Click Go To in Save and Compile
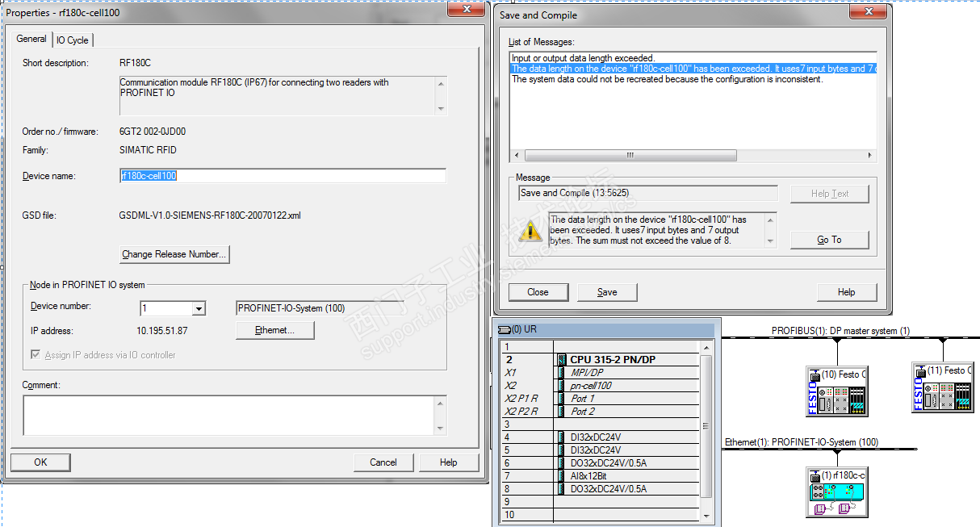This screenshot has height=527, width=980. coord(829,240)
